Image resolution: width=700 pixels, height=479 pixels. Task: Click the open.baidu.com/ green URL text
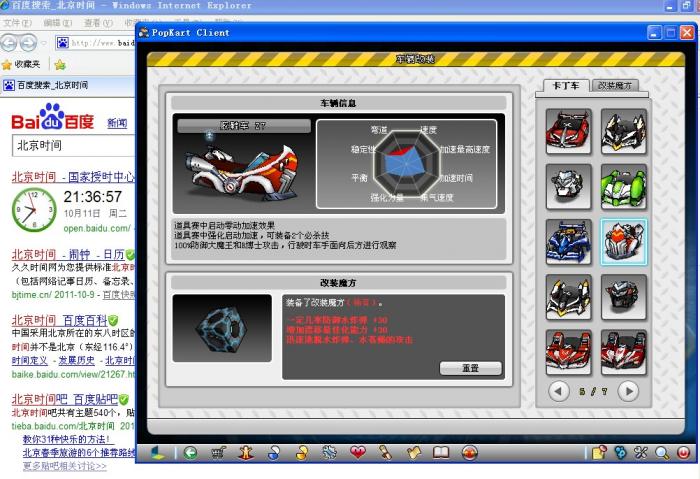pos(97,228)
